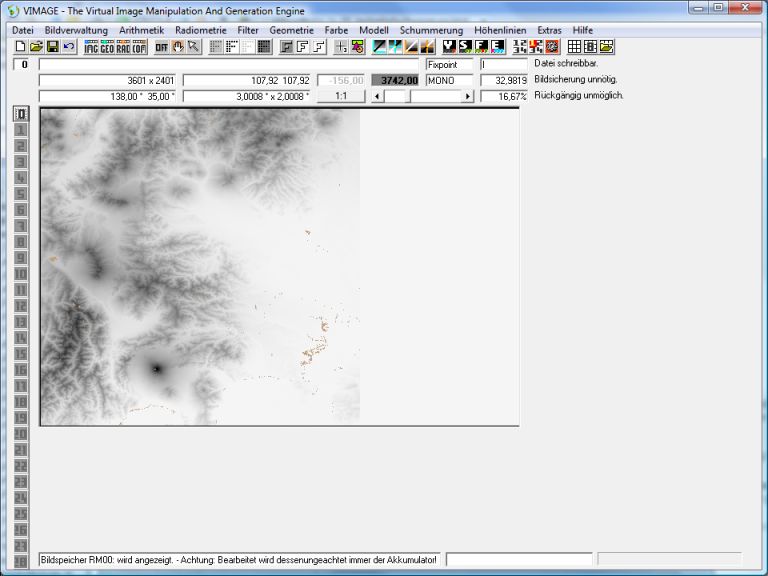Click the IMG toolbar icon
Screen dimensions: 768x576
[x=91, y=47]
